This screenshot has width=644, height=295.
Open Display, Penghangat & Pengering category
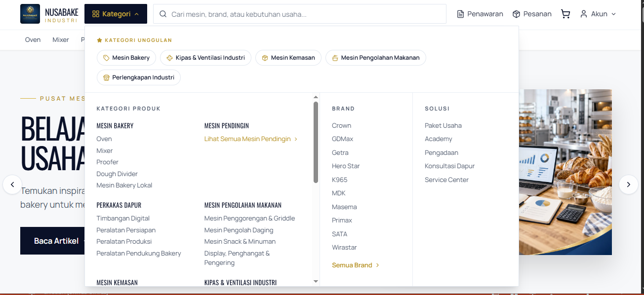click(237, 258)
